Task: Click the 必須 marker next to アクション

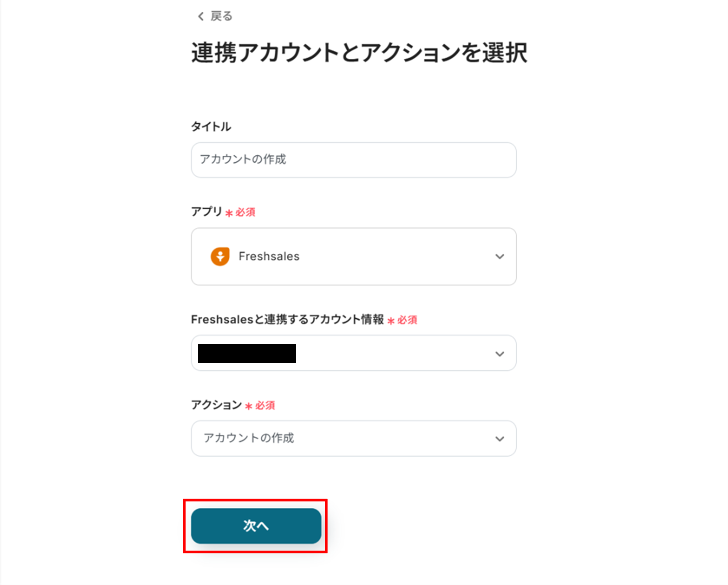Action: pyautogui.click(x=265, y=406)
